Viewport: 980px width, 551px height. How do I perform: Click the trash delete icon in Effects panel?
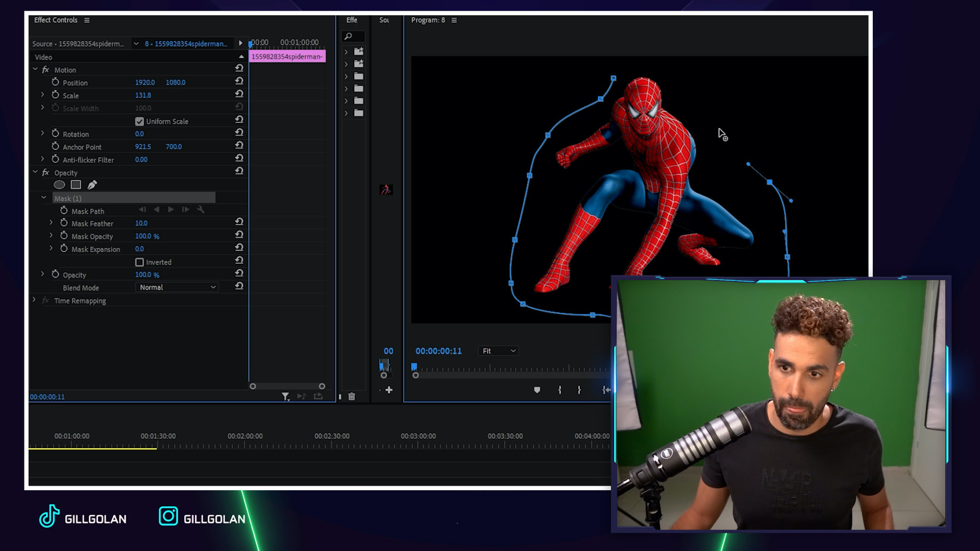352,396
